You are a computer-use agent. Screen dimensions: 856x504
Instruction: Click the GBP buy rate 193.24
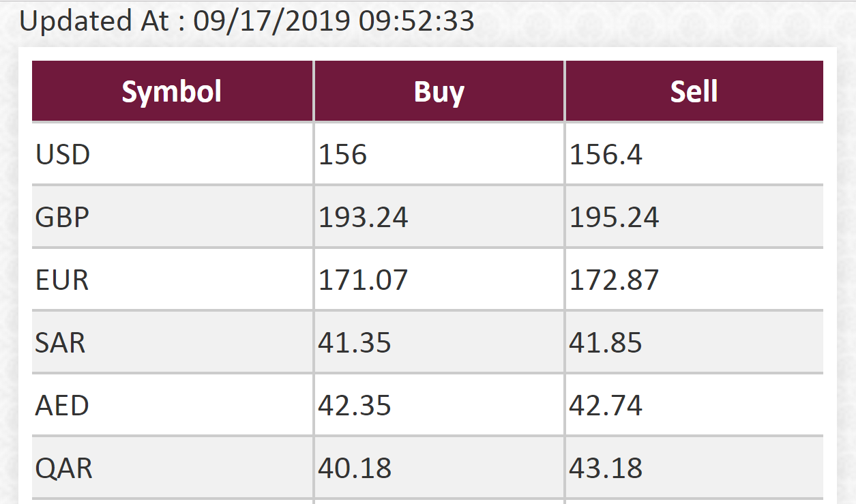tap(364, 218)
